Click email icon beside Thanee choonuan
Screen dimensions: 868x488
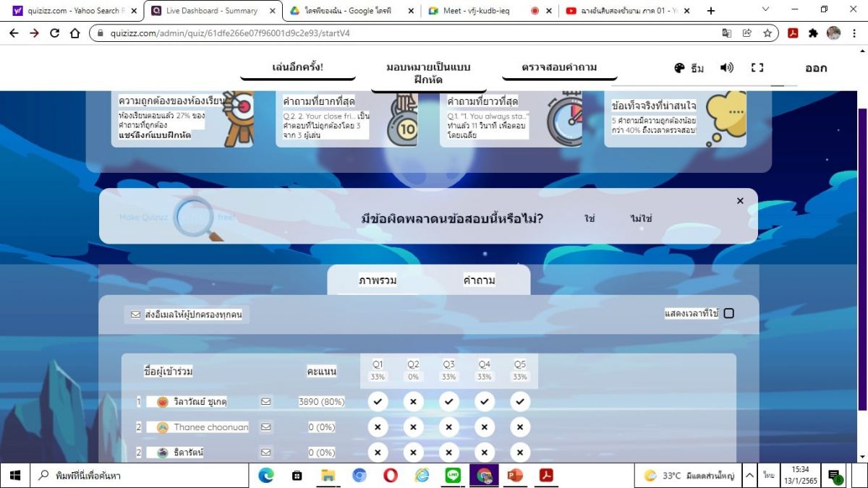(265, 427)
